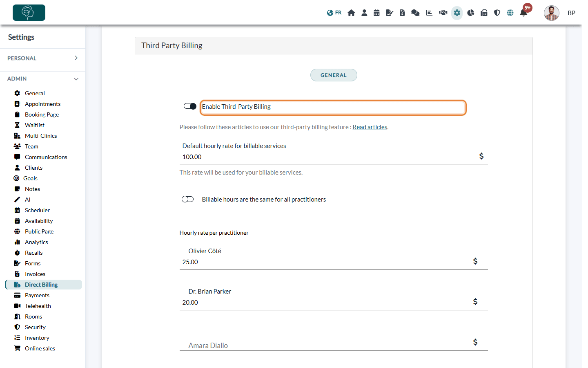Switch language to FR
The width and height of the screenshot is (588, 368).
click(x=334, y=13)
